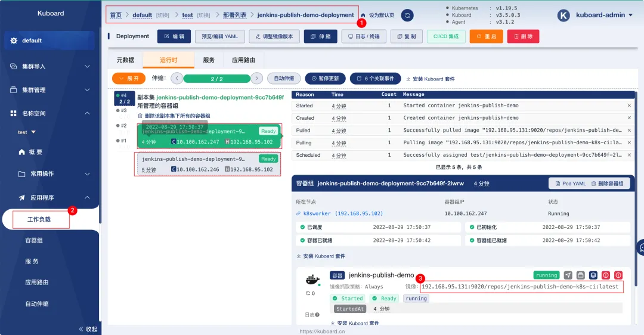Image resolution: width=644 pixels, height=335 pixels.
Task: Click the home icon 设为默认页
Action: (363, 15)
